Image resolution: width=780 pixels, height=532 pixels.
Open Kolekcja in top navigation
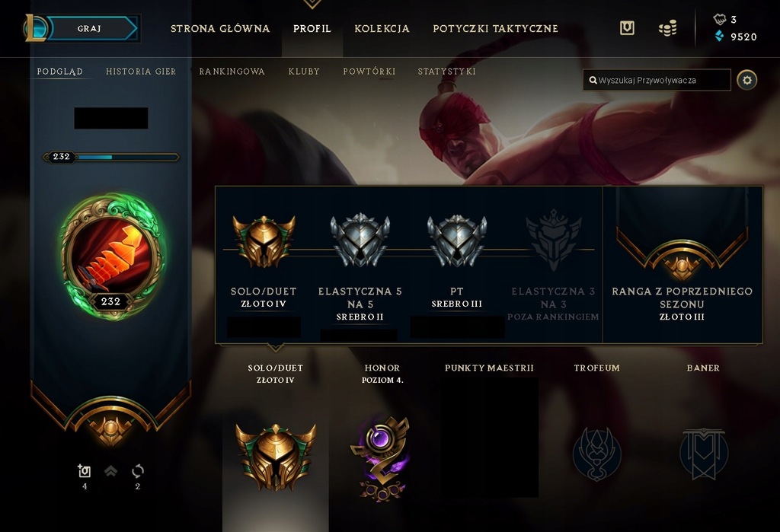(x=382, y=29)
